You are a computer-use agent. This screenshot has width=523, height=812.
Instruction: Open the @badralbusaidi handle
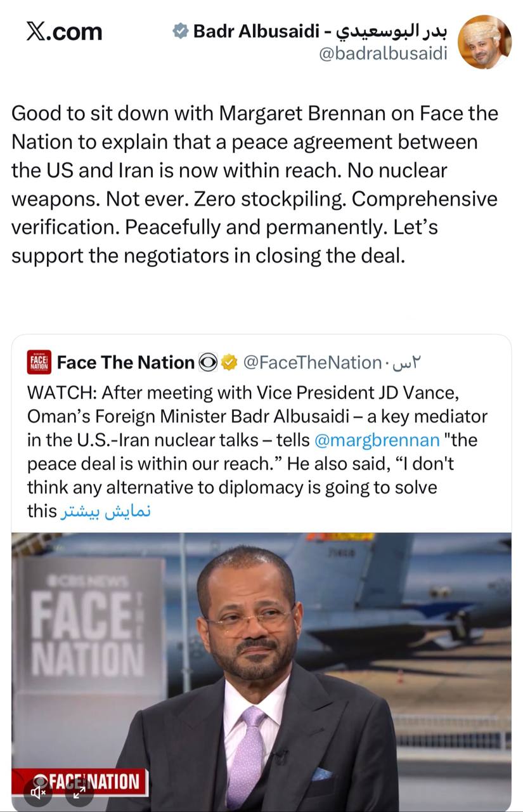coord(383,54)
